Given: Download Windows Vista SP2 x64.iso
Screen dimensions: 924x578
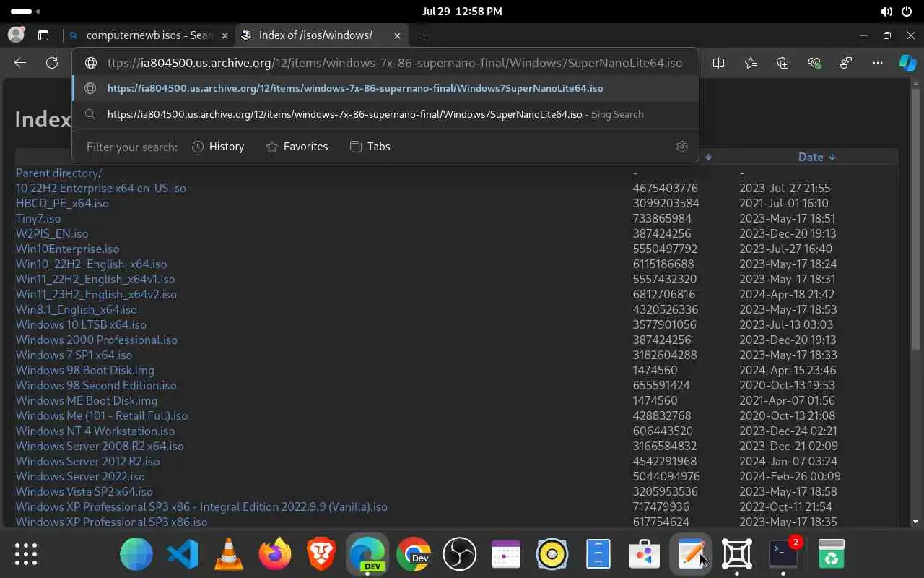Looking at the screenshot, I should tap(84, 491).
